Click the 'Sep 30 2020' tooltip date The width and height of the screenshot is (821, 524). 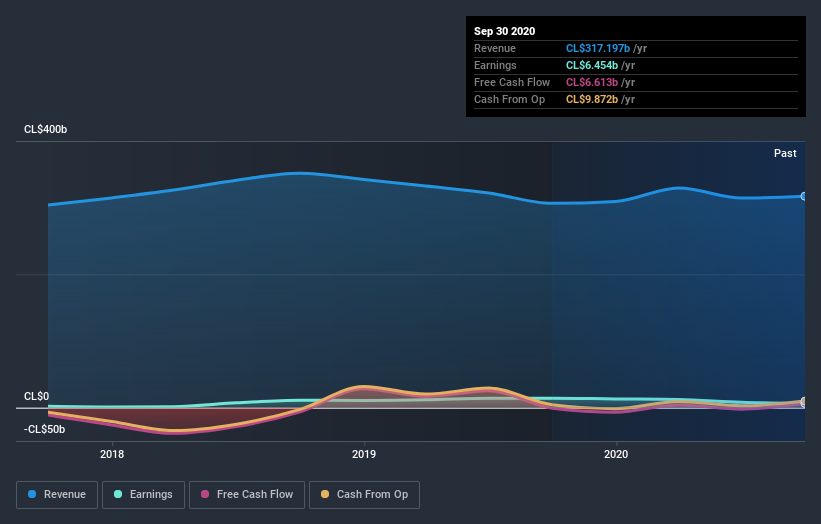[504, 31]
